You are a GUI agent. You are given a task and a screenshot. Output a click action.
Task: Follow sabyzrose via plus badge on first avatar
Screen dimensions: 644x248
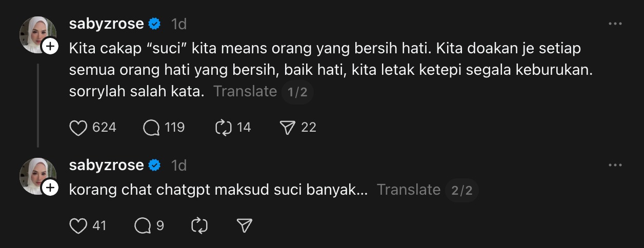[50, 47]
